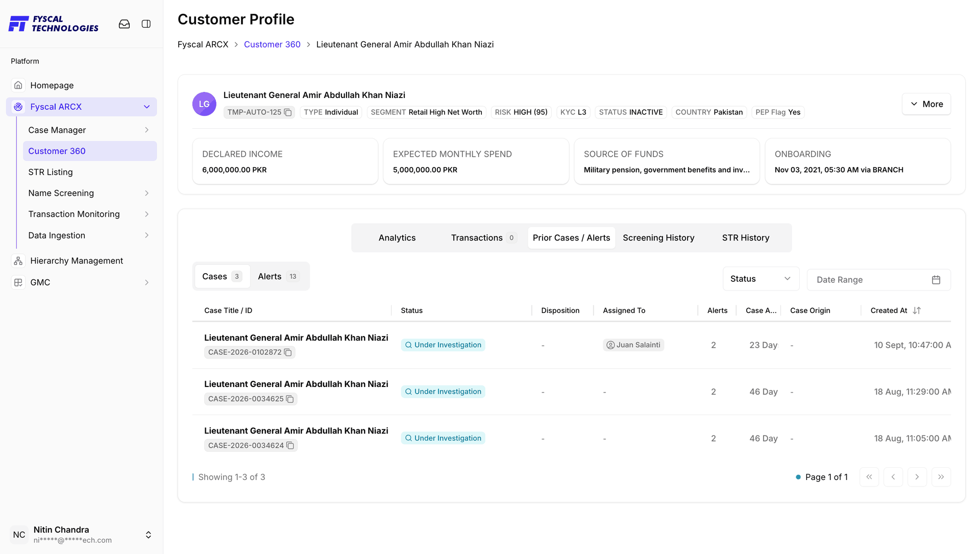The width and height of the screenshot is (980, 554).
Task: Copy case ID CASE-2026-0034624
Action: pos(290,445)
